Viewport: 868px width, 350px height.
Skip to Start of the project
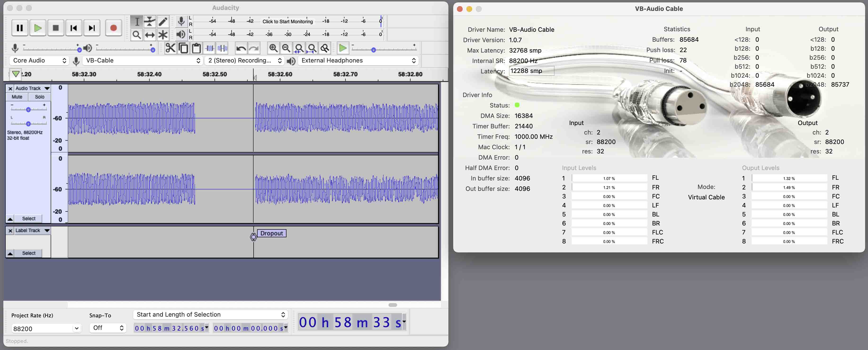tap(73, 28)
